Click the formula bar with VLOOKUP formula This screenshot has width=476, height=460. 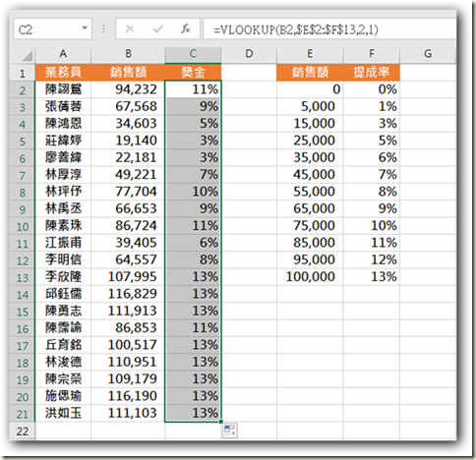(329, 29)
